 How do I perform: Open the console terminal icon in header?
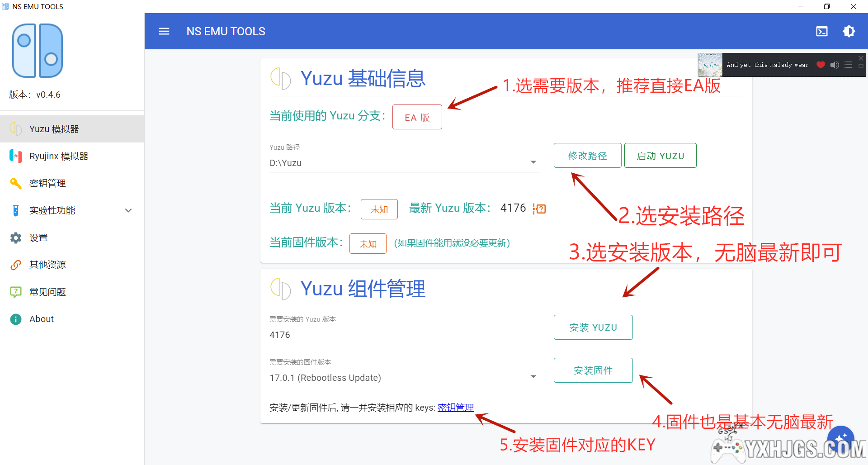821,31
